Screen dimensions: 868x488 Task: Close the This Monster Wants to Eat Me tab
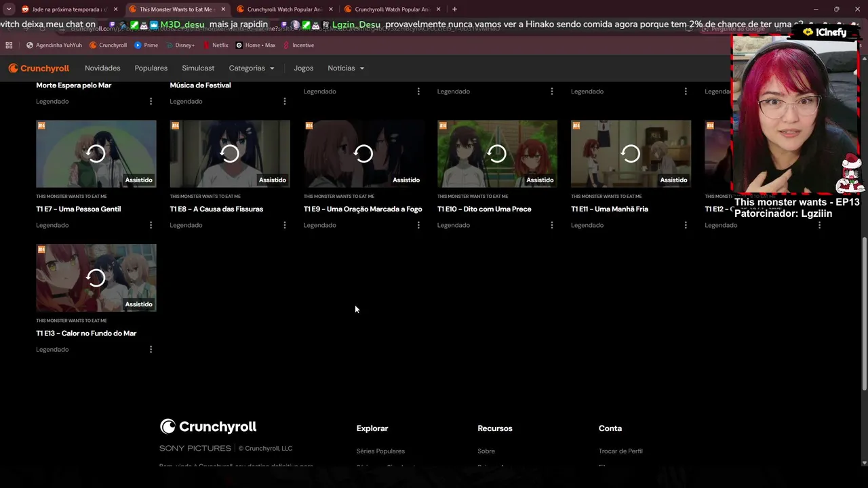[223, 9]
